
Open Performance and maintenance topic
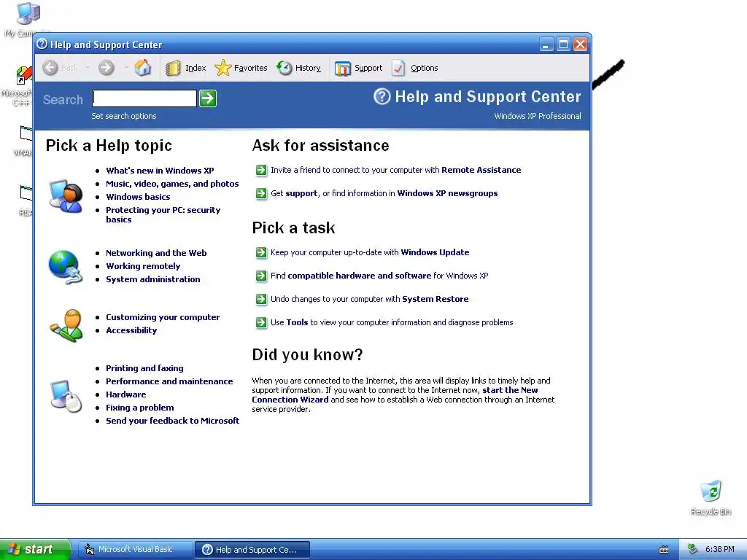tap(169, 381)
